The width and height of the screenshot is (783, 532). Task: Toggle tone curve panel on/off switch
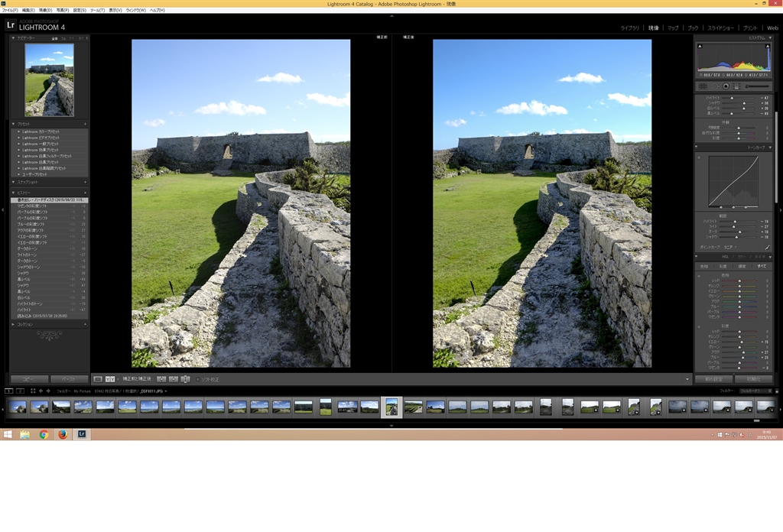coord(697,148)
